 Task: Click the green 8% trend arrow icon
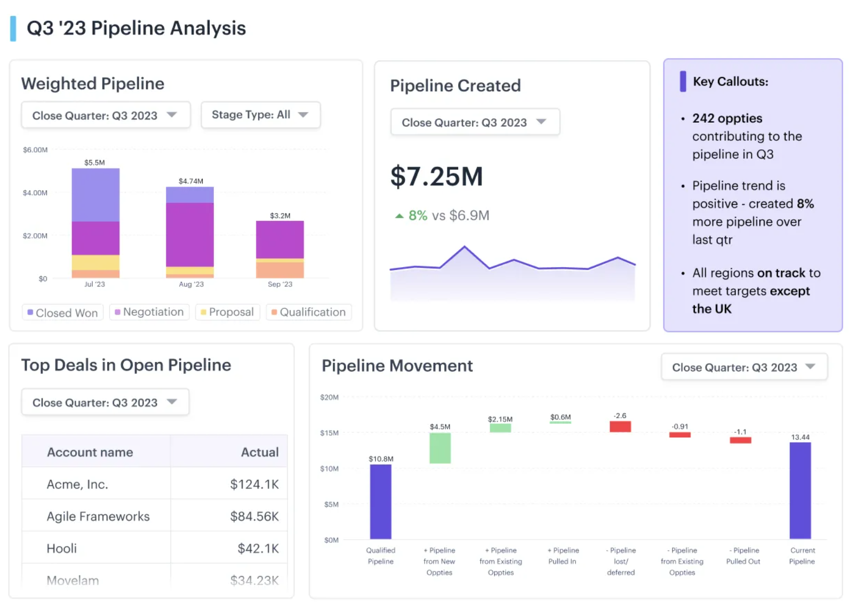[398, 215]
